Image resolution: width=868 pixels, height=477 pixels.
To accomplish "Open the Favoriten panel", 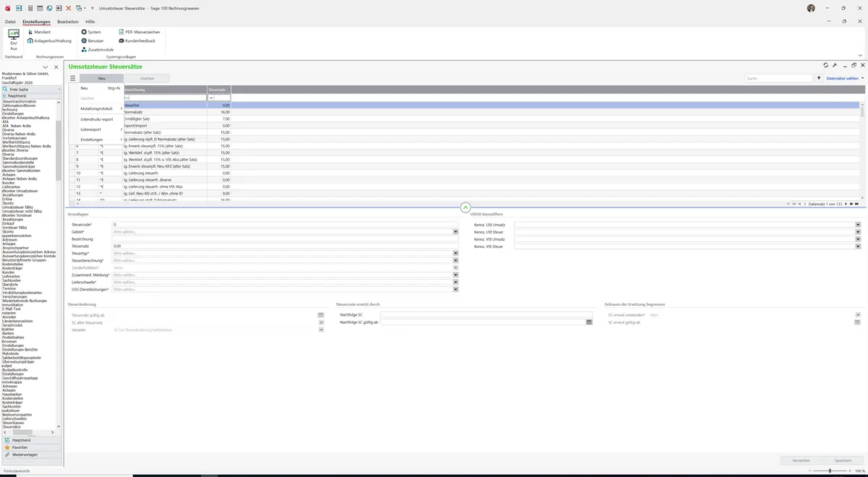I will click(x=31, y=447).
